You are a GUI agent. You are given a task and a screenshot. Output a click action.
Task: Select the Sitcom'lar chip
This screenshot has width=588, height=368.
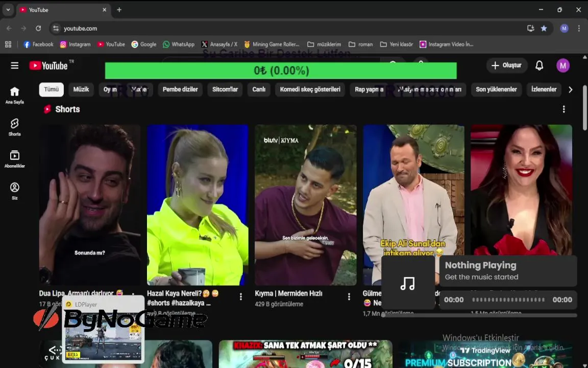tap(225, 89)
